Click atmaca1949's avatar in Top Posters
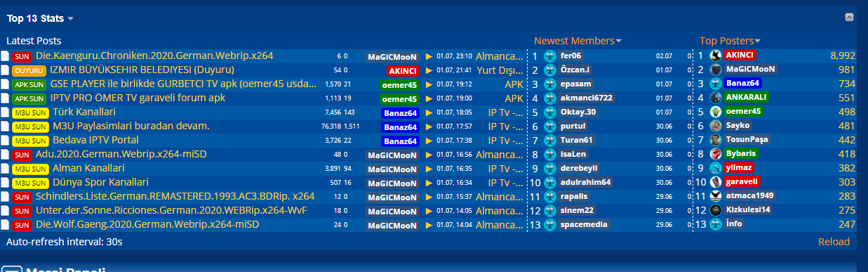 (715, 196)
